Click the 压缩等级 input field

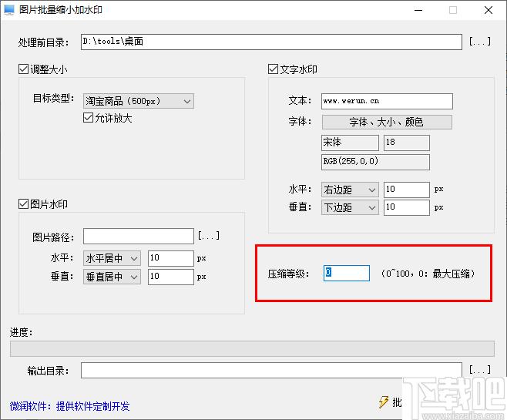point(346,274)
